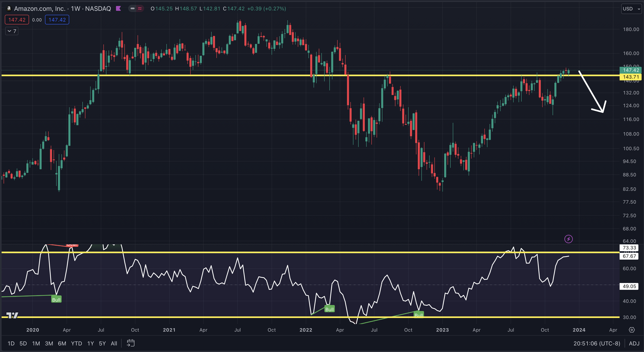Click the 73.33 RSI value label
Viewport: 644px width, 352px height.
click(629, 248)
